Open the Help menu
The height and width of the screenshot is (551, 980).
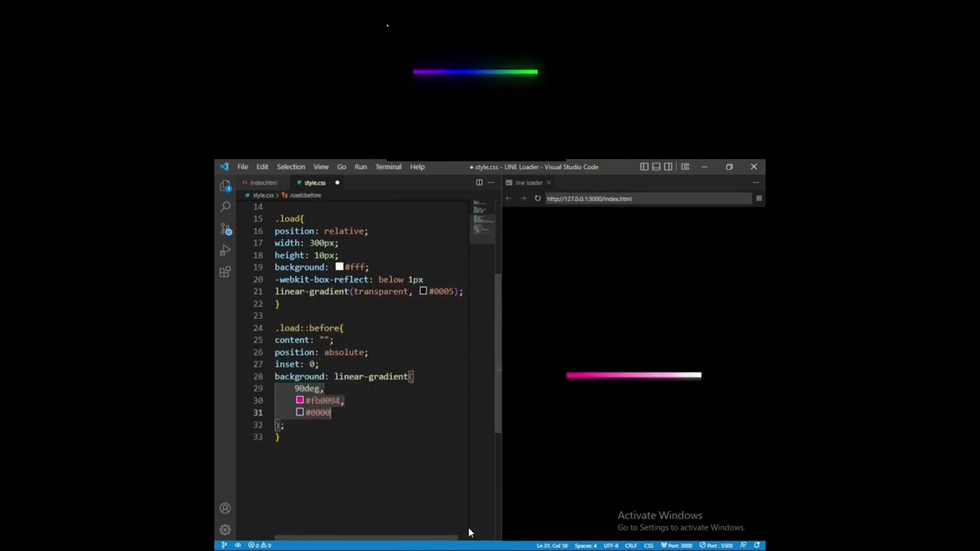[417, 166]
